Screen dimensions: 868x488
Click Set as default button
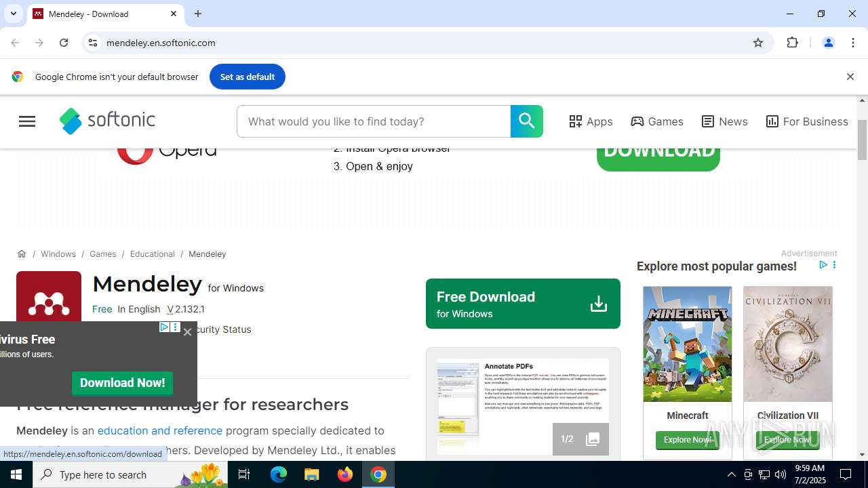click(x=248, y=77)
